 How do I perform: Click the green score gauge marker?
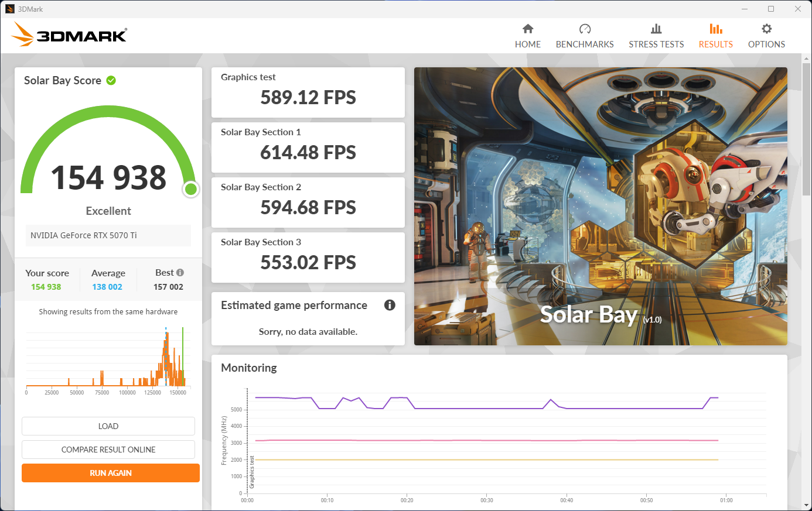point(190,189)
